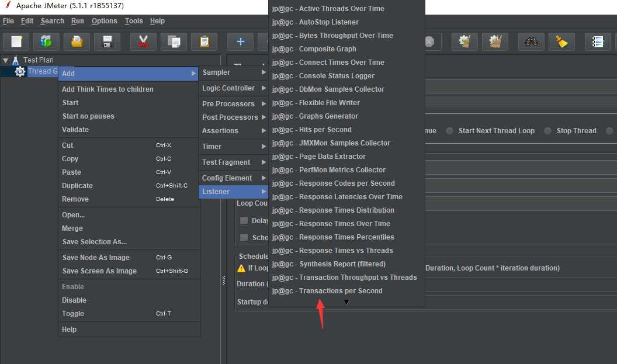Choose jp@gc - Synthesis Report (filtered)
This screenshot has width=617, height=364.
click(x=346, y=264)
